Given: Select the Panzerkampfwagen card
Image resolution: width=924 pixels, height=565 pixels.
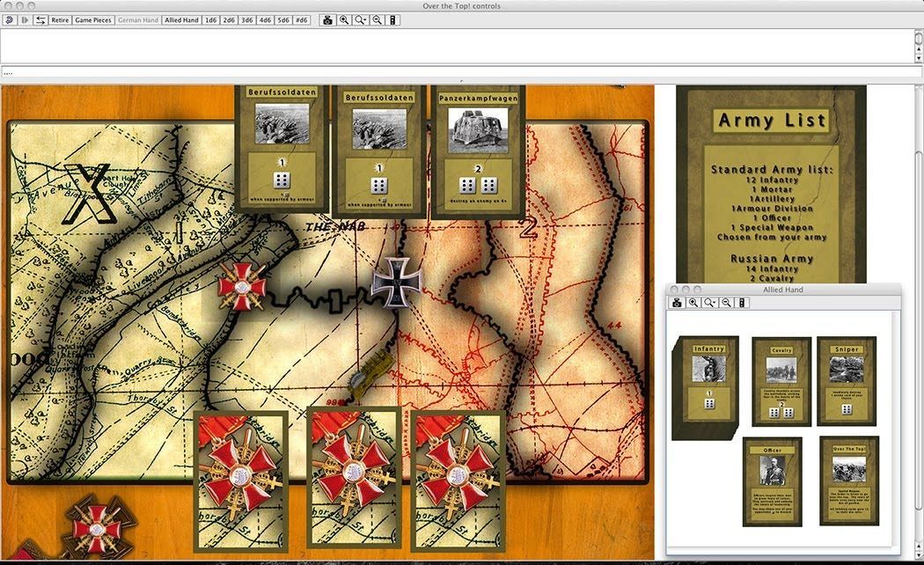Looking at the screenshot, I should tap(478, 154).
